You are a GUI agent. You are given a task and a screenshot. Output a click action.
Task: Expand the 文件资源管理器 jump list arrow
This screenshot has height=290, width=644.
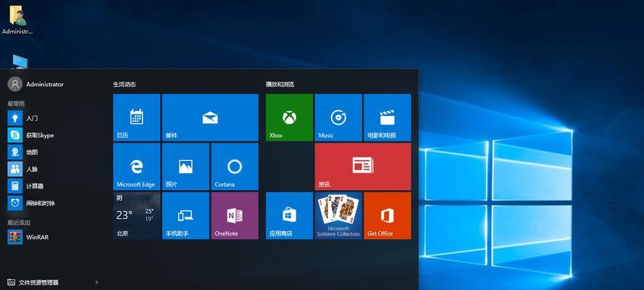(x=96, y=282)
